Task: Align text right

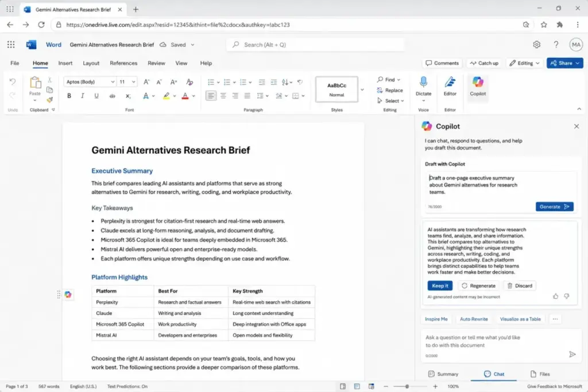Action: [x=235, y=96]
